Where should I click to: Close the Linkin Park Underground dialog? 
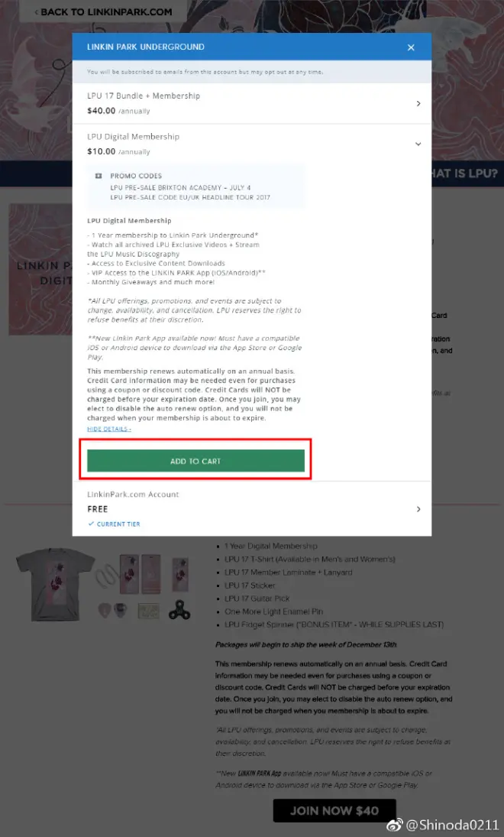[x=411, y=47]
